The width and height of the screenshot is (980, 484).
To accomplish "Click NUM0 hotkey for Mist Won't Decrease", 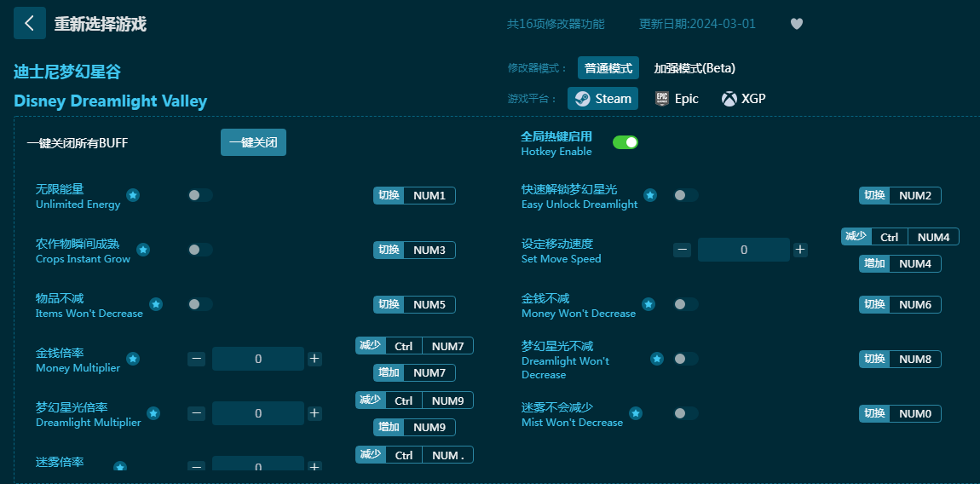I will (900, 413).
